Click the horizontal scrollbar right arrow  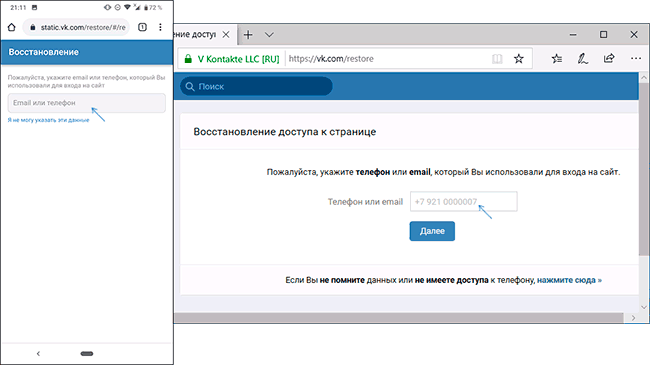pos(633,318)
